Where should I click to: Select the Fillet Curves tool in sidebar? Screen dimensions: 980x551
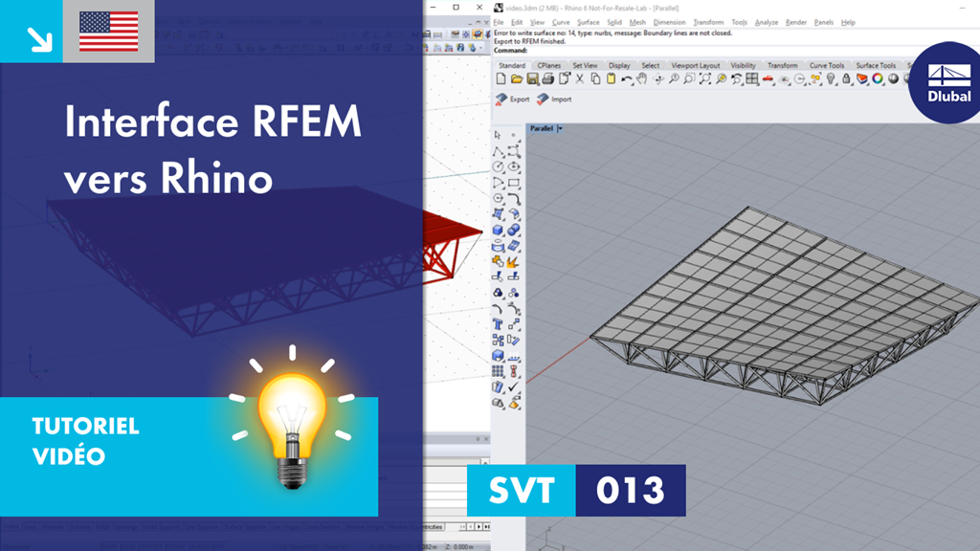point(513,199)
